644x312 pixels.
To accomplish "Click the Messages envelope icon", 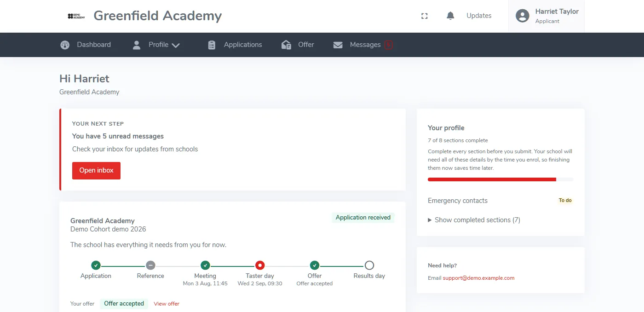I will pos(338,45).
